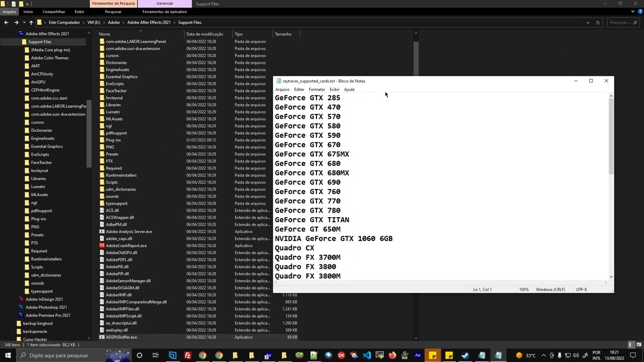Click the Explorer forward arrow
644x362 pixels.
[x=16, y=22]
